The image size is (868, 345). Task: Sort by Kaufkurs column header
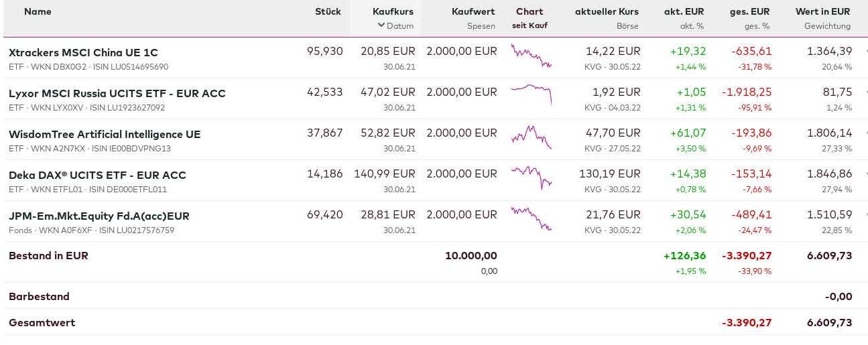point(393,11)
